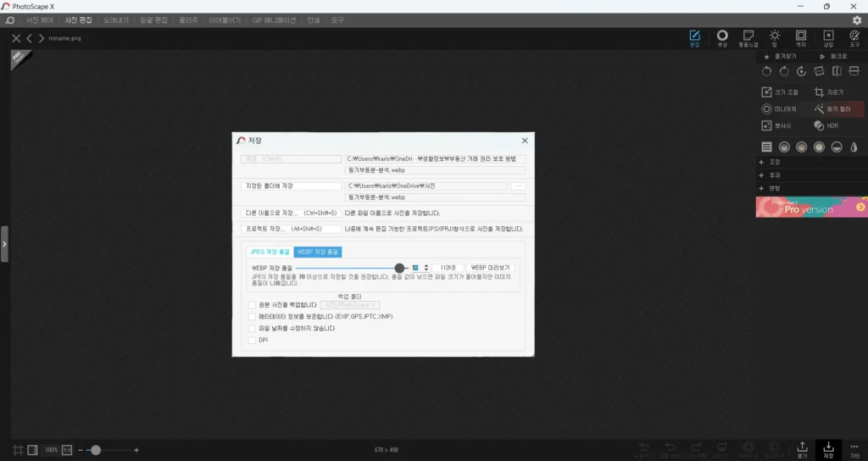
Task: Click the WEBP quality slider handle
Action: point(399,268)
